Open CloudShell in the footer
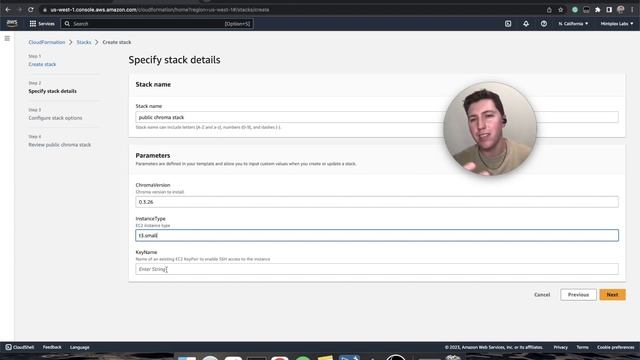Image resolution: width=640 pixels, height=360 pixels. pos(20,347)
